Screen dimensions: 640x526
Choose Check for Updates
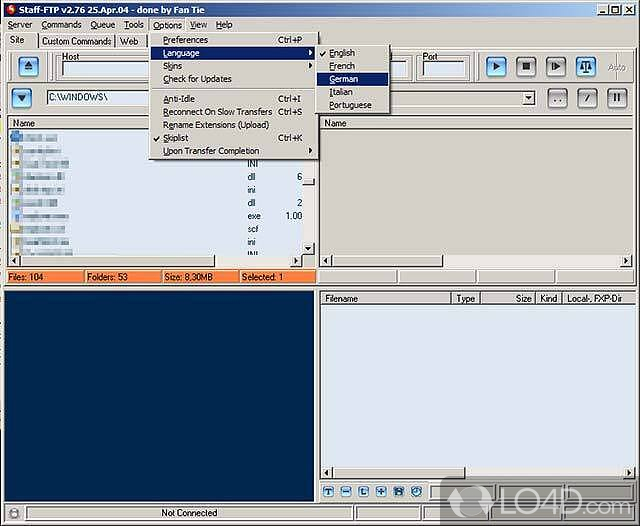point(197,79)
